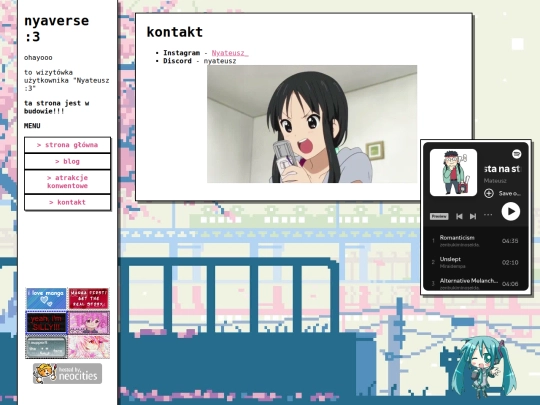Open the Spotify logo in the player widget
The height and width of the screenshot is (405, 540).
(516, 154)
